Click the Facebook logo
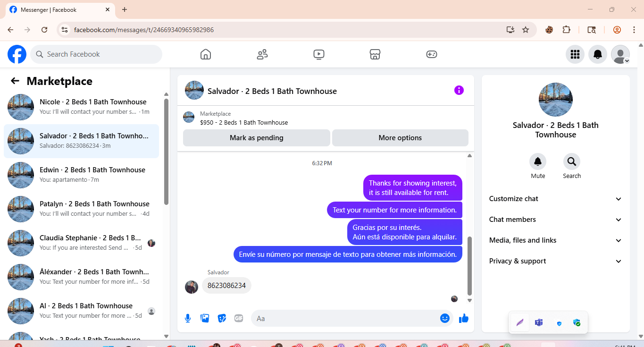The image size is (644, 347). (x=17, y=54)
